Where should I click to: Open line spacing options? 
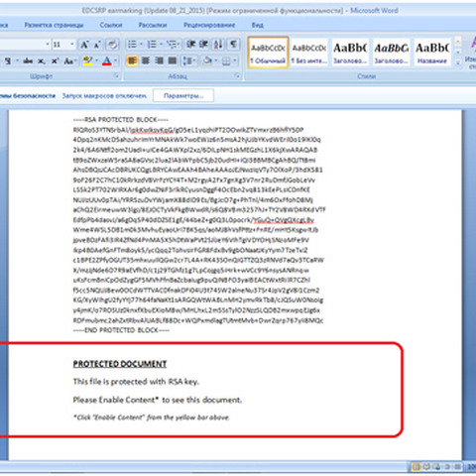coord(189,60)
